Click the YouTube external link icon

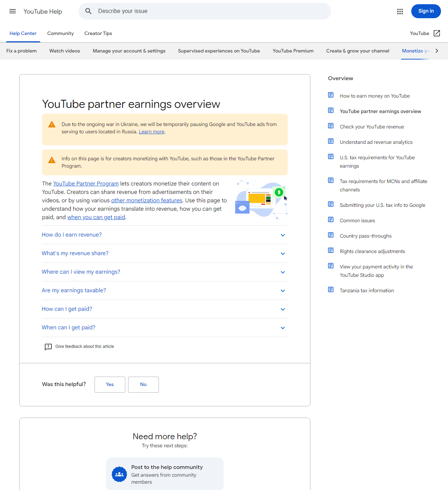[x=437, y=33]
